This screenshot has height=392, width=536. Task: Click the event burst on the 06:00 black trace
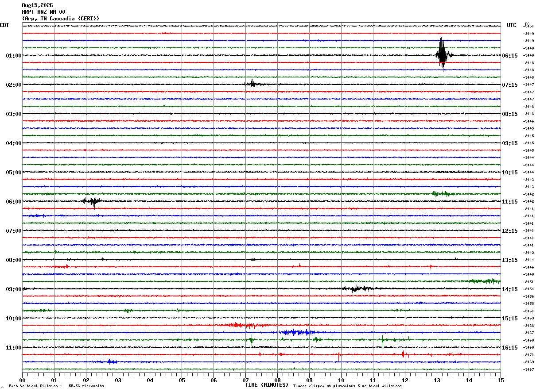92,201
